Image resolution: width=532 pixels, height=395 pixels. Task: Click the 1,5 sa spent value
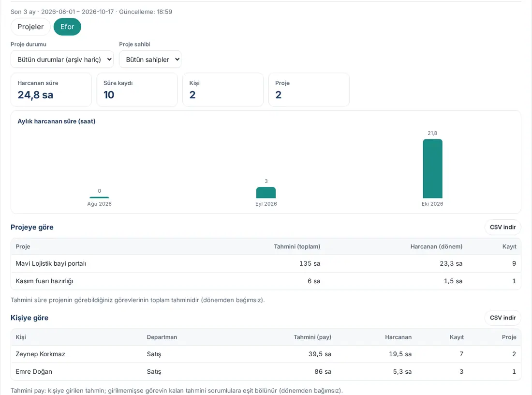[x=453, y=281]
